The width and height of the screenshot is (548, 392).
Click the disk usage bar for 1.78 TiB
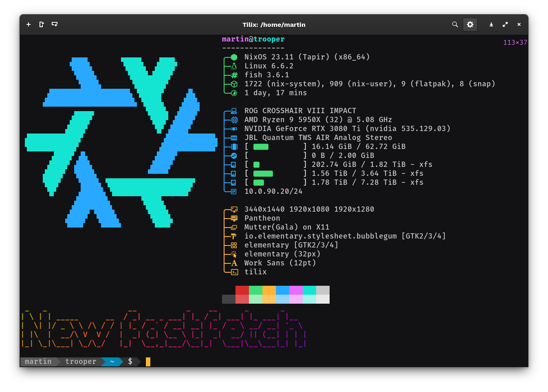pos(259,182)
